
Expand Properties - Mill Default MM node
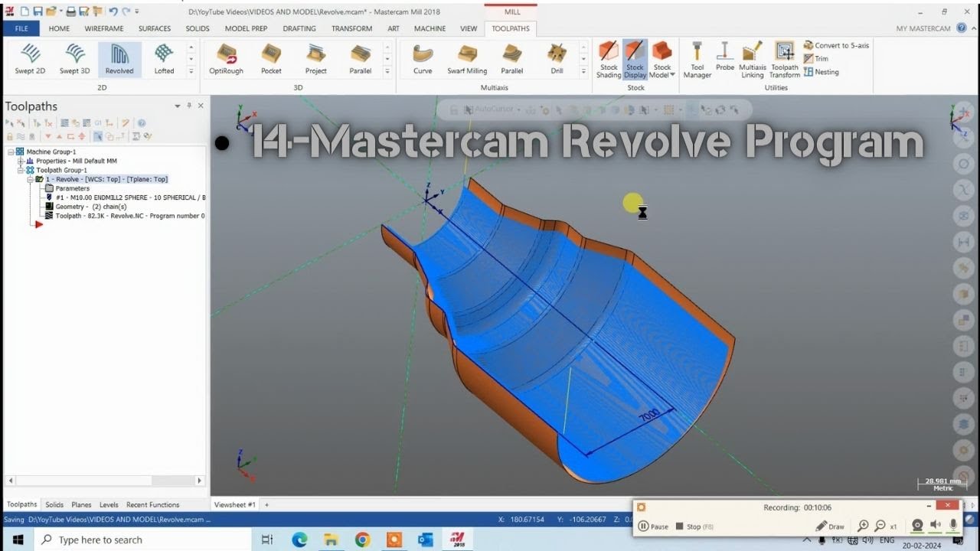[x=21, y=161]
